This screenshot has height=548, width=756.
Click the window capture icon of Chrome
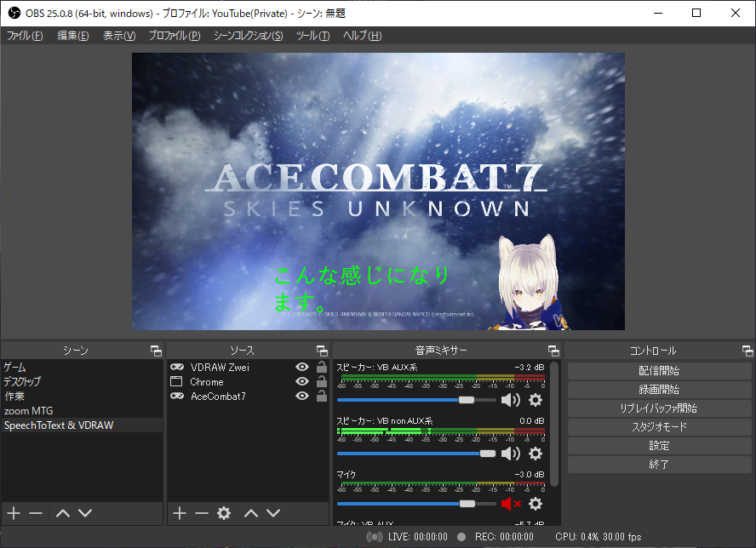pos(176,382)
